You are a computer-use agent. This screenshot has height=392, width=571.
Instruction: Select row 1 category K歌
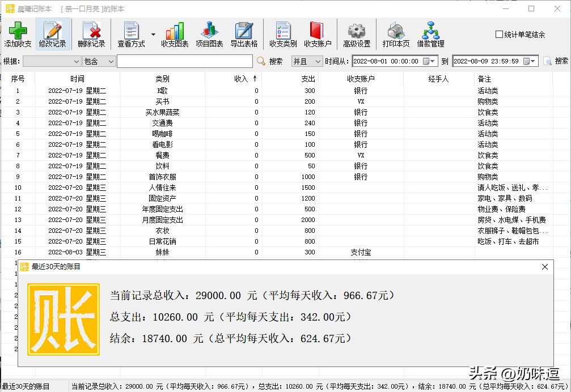pos(162,91)
